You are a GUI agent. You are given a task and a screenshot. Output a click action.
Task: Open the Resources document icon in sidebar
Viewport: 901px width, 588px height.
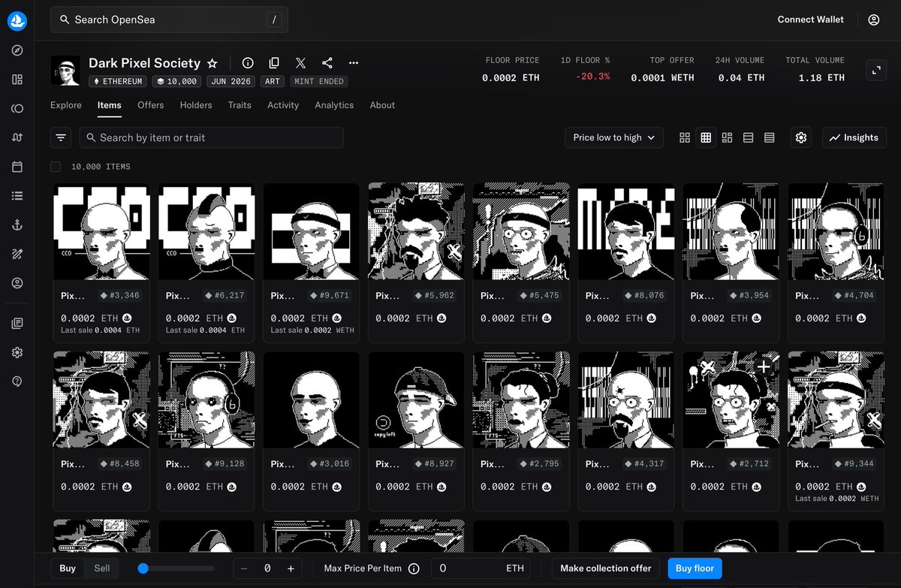pyautogui.click(x=17, y=324)
